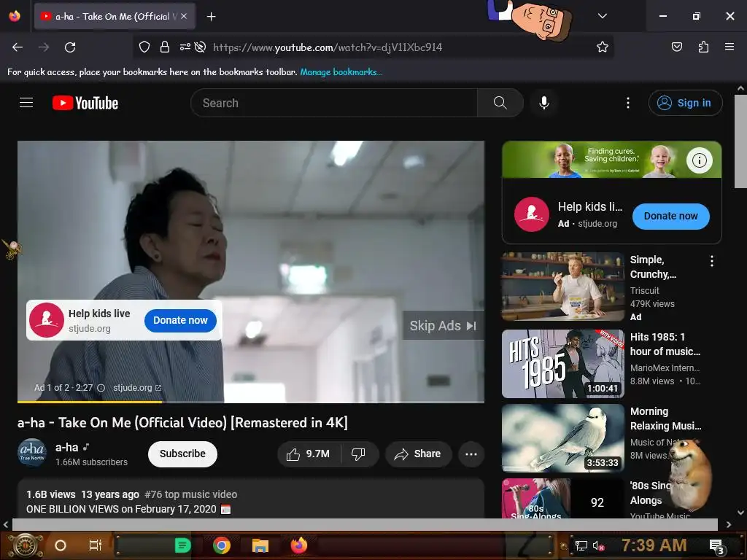Launch Chrome from the taskbar
Image resolution: width=747 pixels, height=560 pixels.
click(222, 545)
